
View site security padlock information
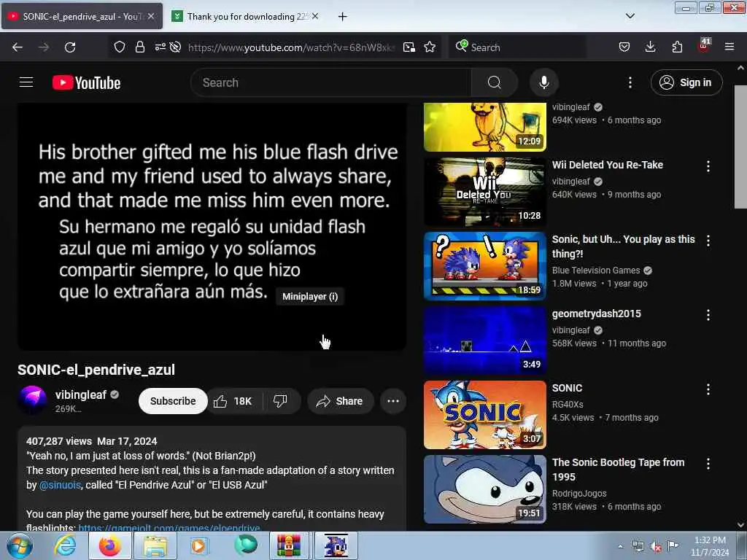click(139, 47)
